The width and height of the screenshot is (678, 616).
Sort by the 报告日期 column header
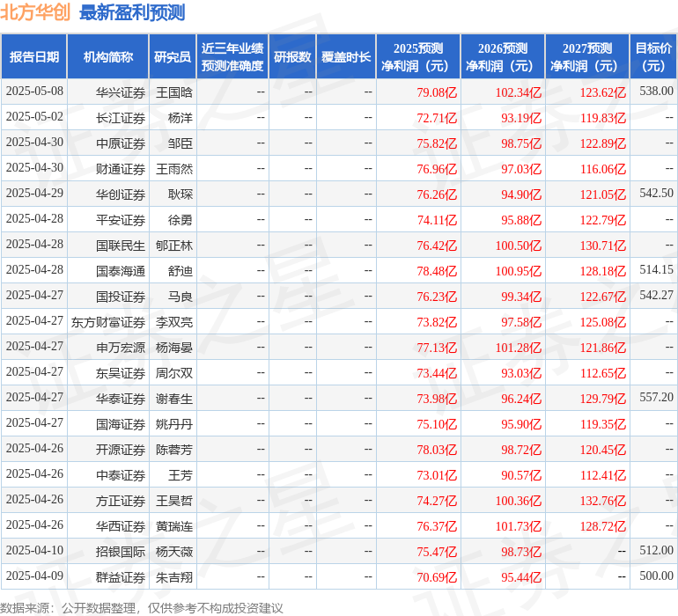click(33, 57)
